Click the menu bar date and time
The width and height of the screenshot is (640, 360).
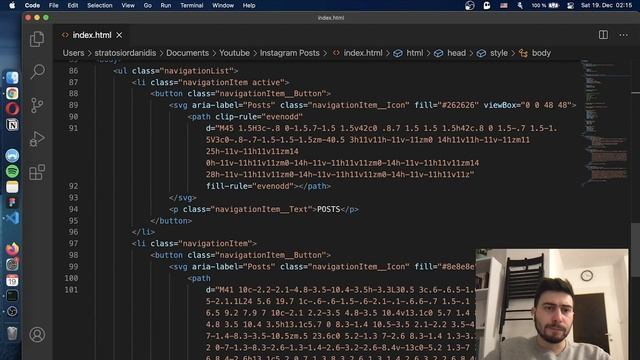click(x=607, y=5)
